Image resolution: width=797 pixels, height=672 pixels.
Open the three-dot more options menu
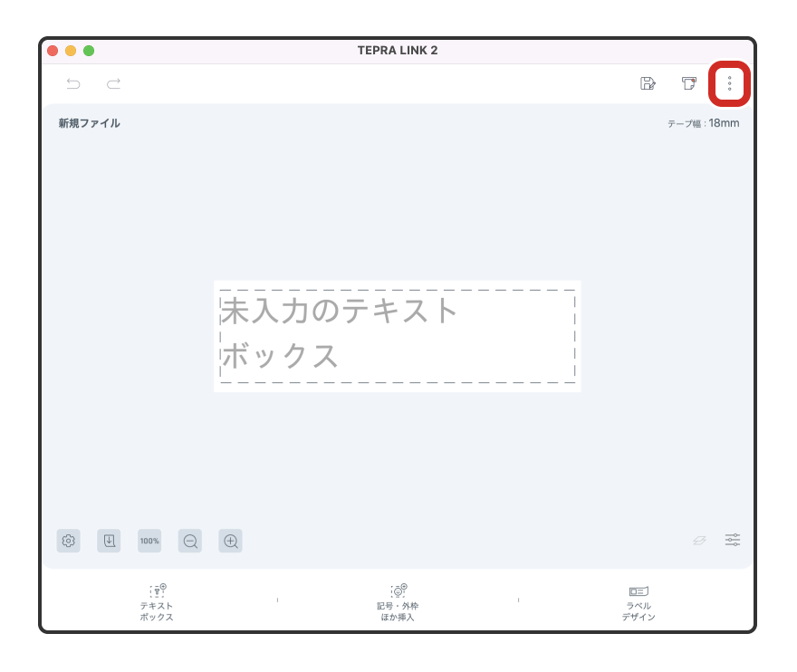click(729, 84)
